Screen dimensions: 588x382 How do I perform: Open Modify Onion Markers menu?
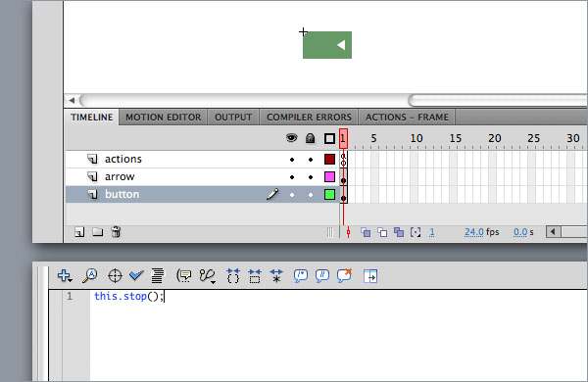pyautogui.click(x=416, y=232)
